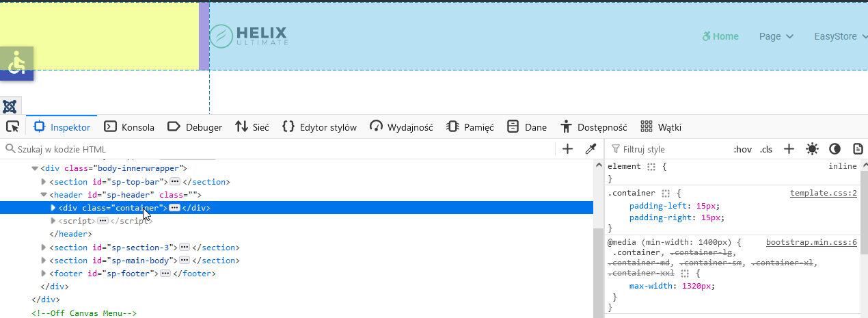
Task: Expand the script node
Action: coord(54,221)
